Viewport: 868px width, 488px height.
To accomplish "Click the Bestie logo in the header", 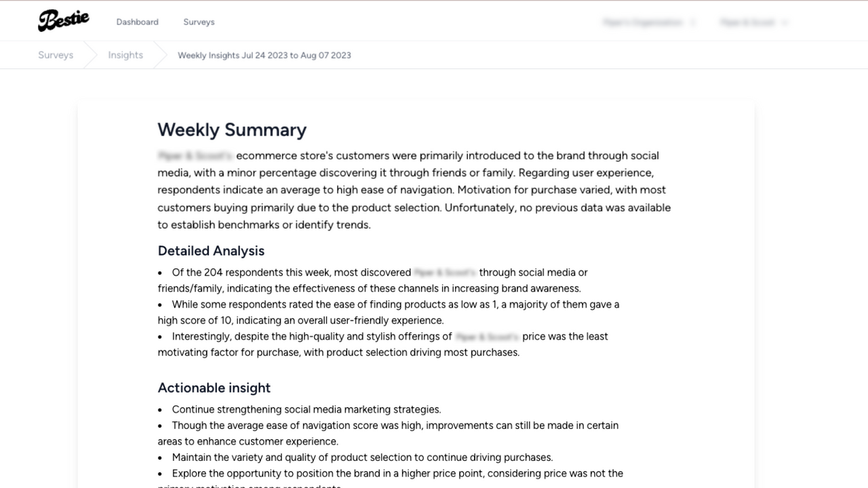I will click(63, 20).
